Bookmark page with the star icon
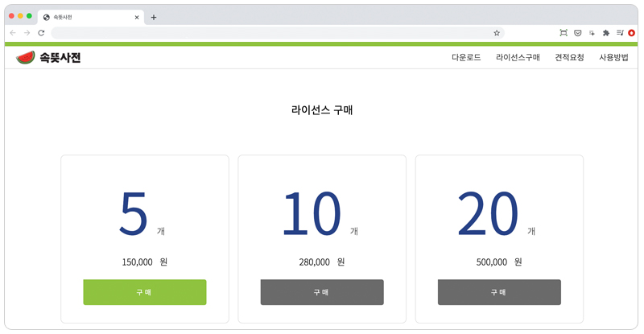Viewport: 644px width, 334px height. (x=497, y=33)
